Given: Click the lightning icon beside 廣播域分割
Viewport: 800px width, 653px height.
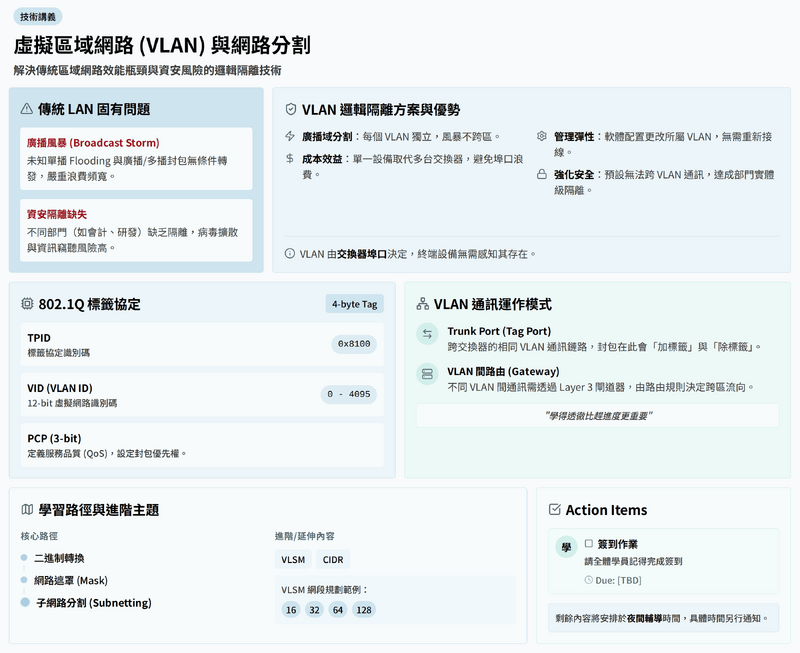Looking at the screenshot, I should tap(290, 136).
